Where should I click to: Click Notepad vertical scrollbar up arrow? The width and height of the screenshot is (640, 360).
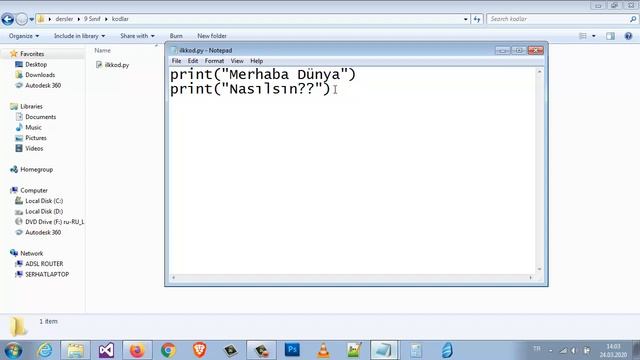540,72
